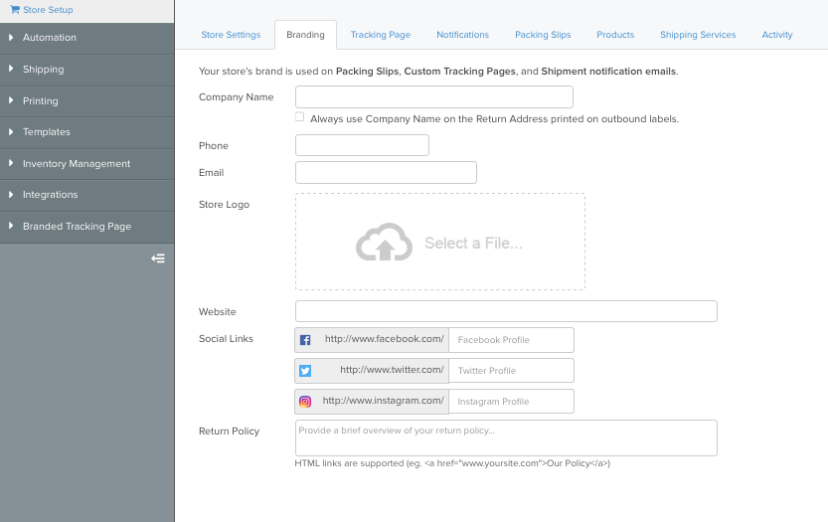Enable Always use Company Name checkbox

pyautogui.click(x=299, y=117)
